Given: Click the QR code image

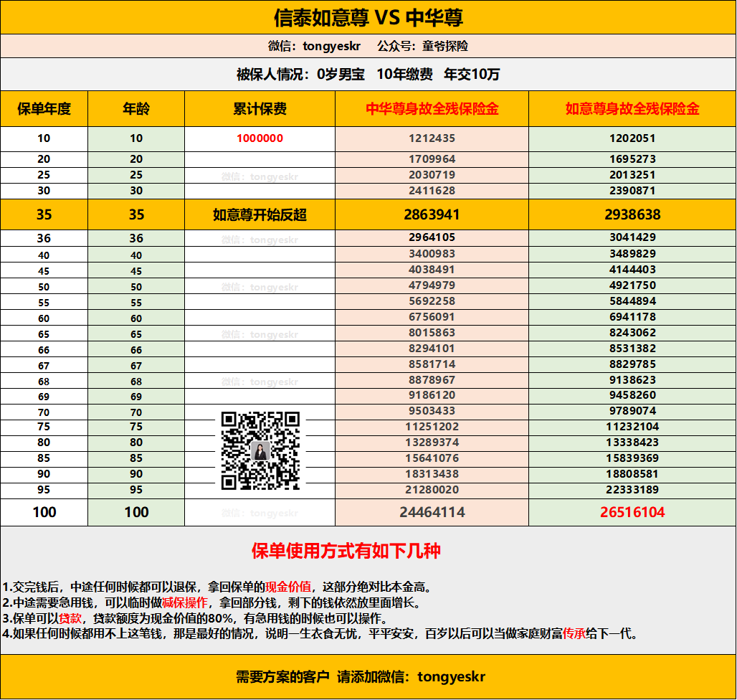Looking at the screenshot, I should click(x=260, y=451).
